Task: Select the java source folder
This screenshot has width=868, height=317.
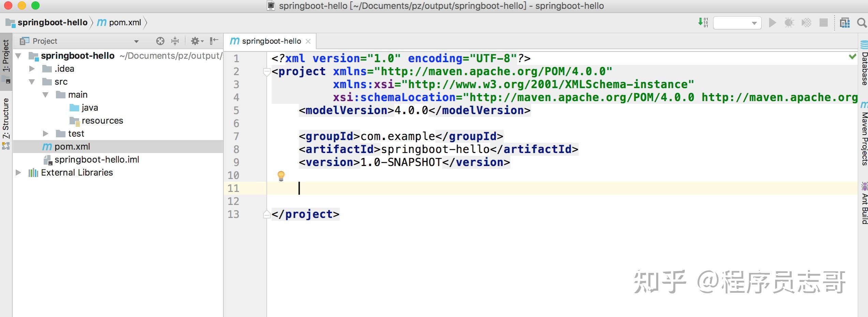Action: pos(84,108)
